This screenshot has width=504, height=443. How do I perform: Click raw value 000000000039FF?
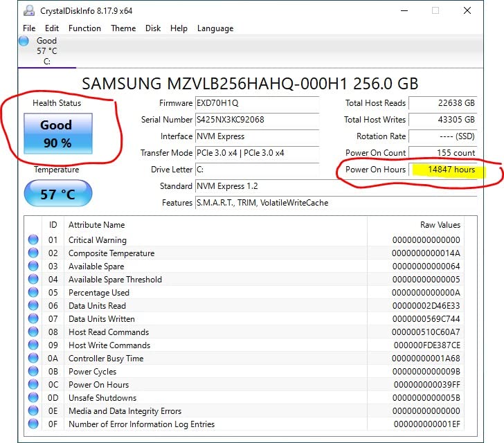pyautogui.click(x=427, y=385)
